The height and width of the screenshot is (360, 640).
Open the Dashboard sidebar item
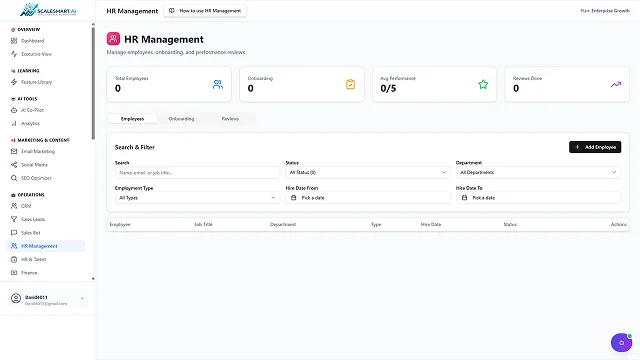tap(45, 41)
